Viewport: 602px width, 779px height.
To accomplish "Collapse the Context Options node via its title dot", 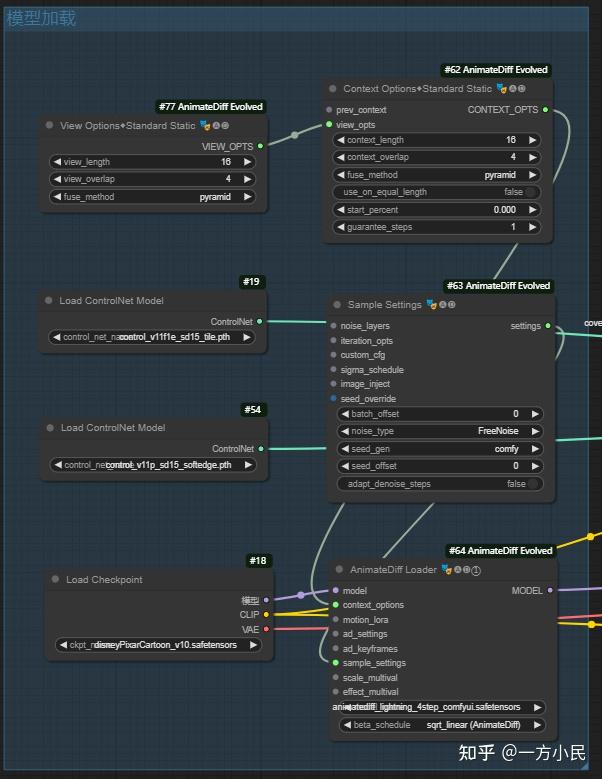I will coord(333,89).
